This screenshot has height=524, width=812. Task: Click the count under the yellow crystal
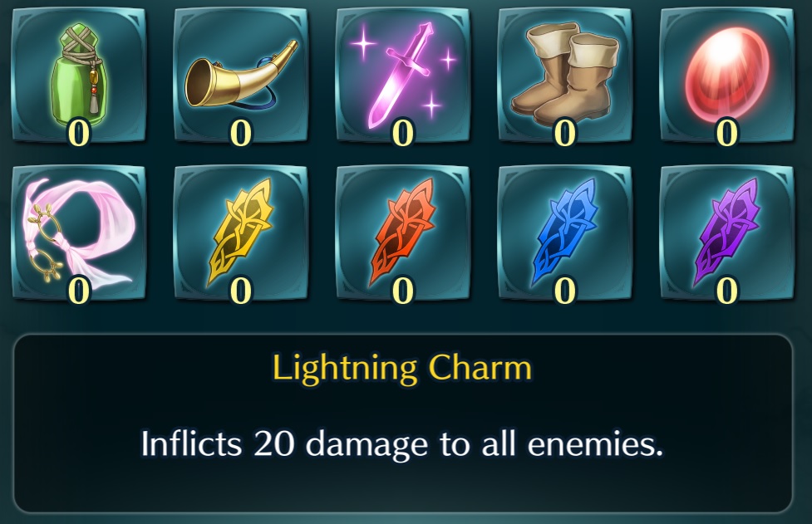coord(241,290)
